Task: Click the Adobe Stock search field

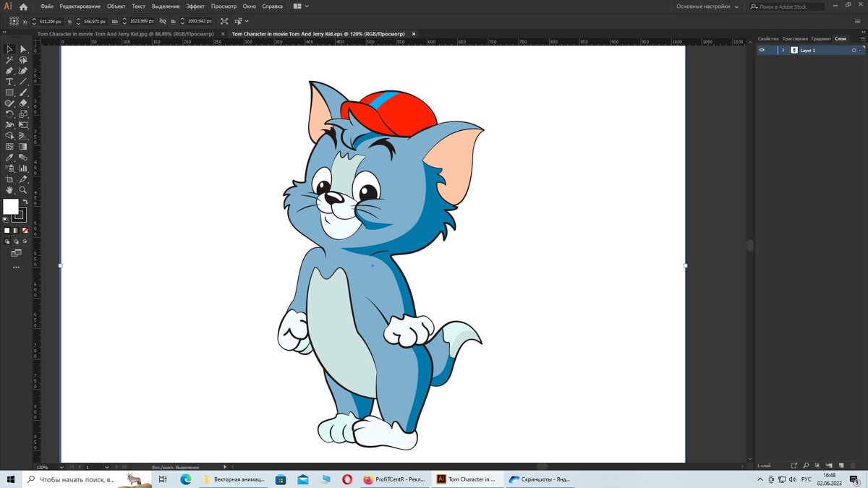Action: point(787,7)
